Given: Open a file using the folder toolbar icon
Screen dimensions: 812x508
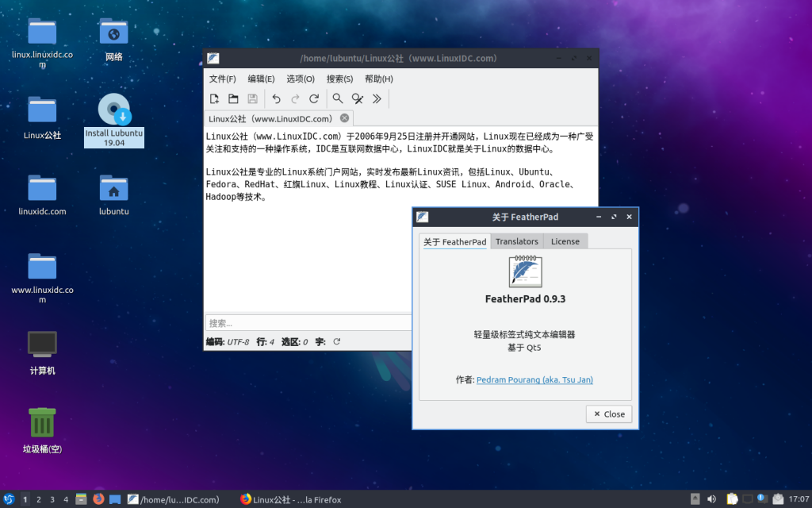Looking at the screenshot, I should [x=233, y=98].
